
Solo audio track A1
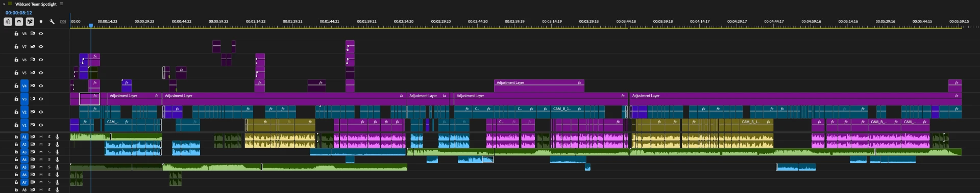click(x=49, y=136)
